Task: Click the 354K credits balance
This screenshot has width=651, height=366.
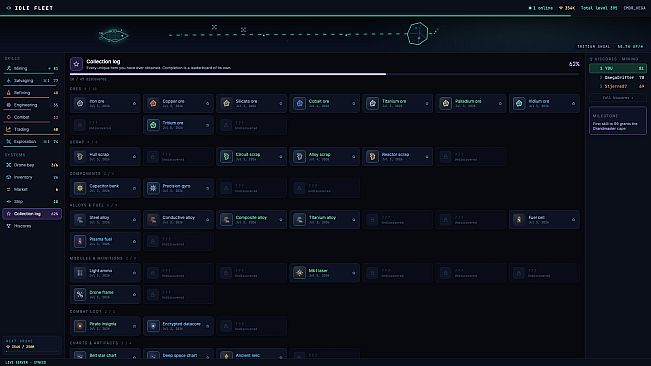Action: click(567, 8)
